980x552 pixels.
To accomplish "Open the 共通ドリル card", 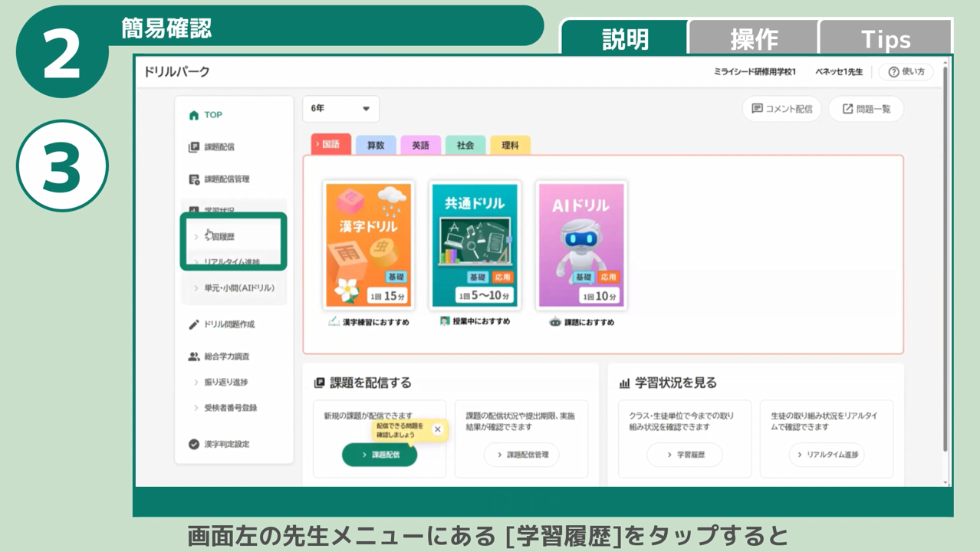I will click(x=475, y=245).
